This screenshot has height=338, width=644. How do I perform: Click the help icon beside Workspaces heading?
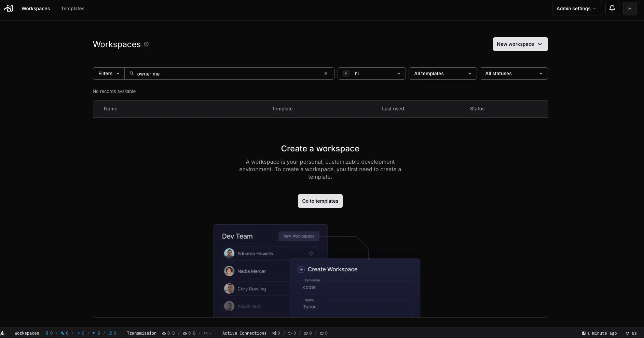coord(146,44)
